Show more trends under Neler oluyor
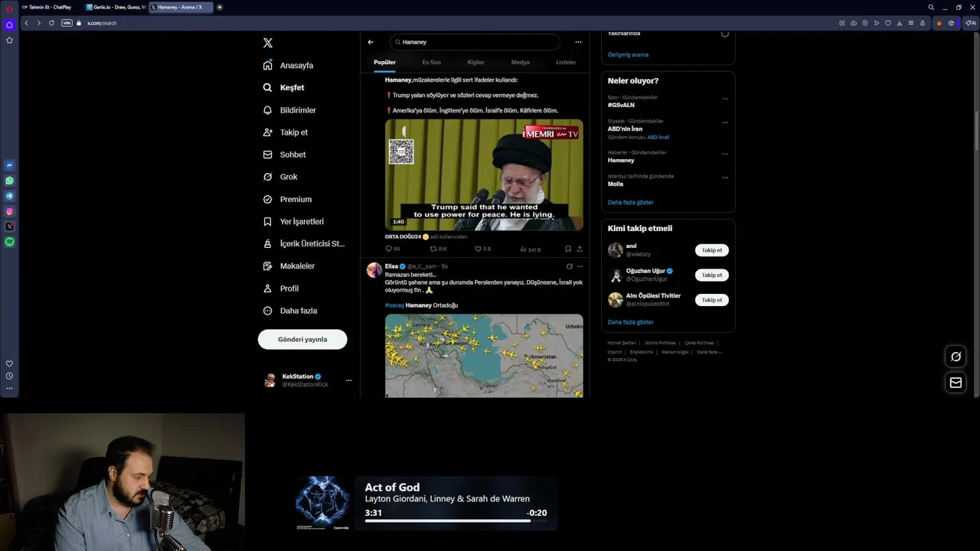The height and width of the screenshot is (551, 980). [631, 202]
